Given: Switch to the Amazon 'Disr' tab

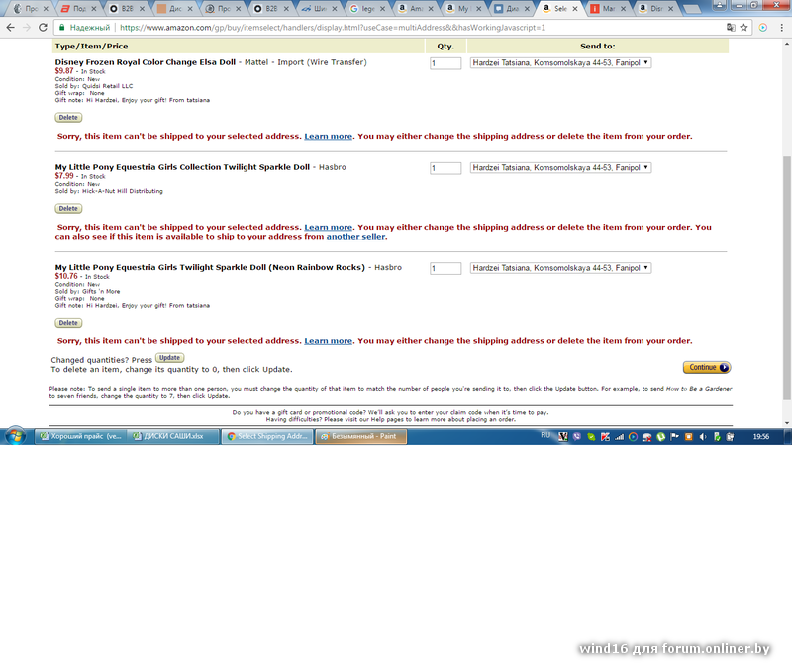Looking at the screenshot, I should point(654,9).
